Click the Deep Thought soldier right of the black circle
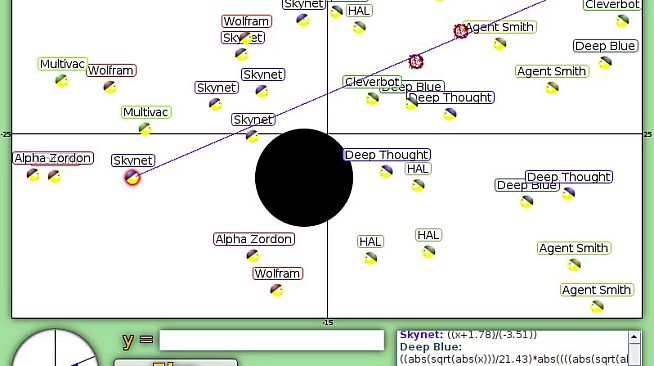 [x=386, y=171]
